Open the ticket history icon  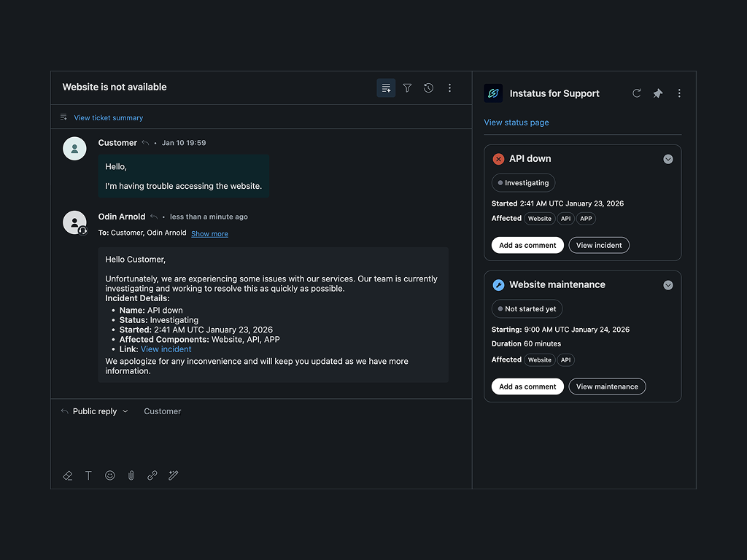[428, 87]
